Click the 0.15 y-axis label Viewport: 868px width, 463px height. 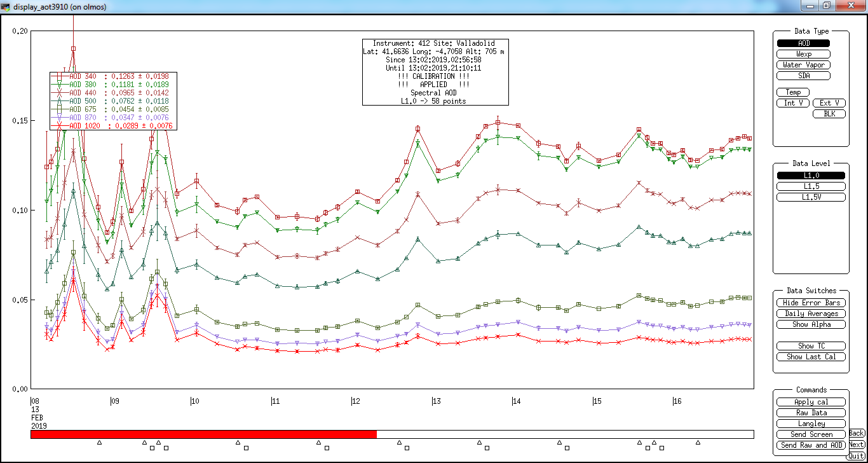click(20, 121)
